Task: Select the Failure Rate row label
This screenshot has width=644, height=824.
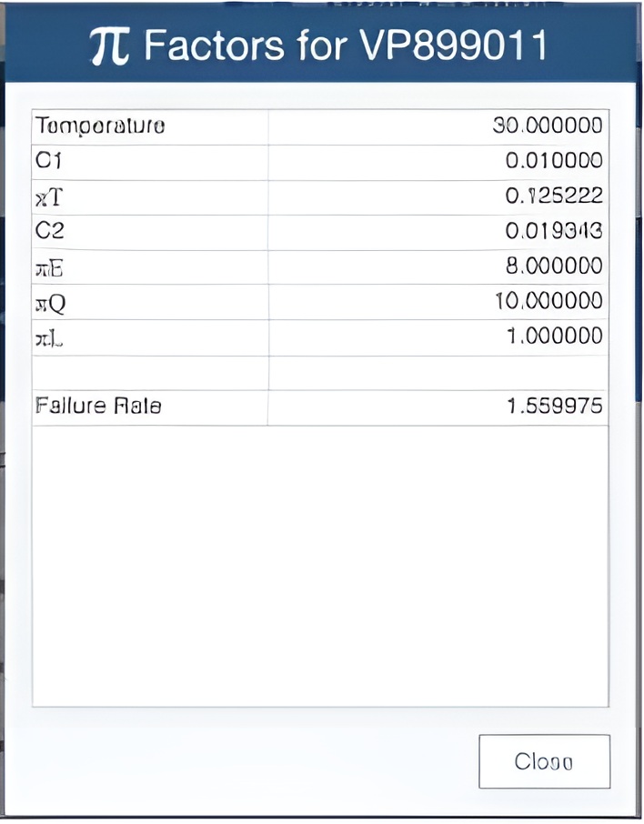Action: click(98, 406)
